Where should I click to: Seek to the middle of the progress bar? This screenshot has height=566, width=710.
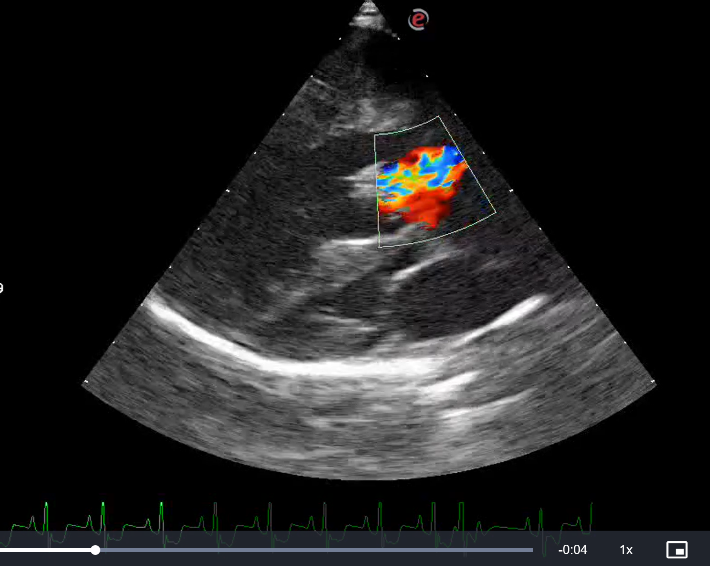click(266, 550)
